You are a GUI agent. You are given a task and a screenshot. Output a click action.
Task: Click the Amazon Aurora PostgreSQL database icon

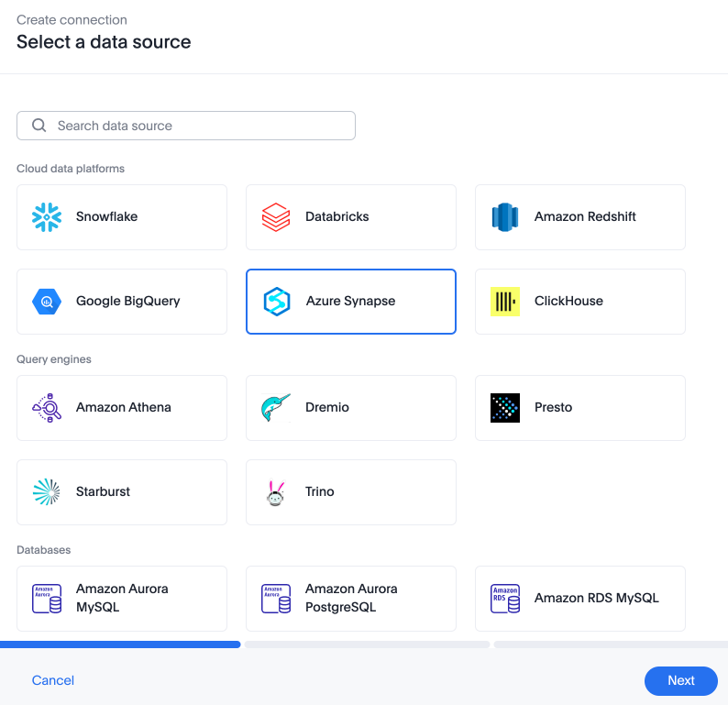[x=276, y=599]
